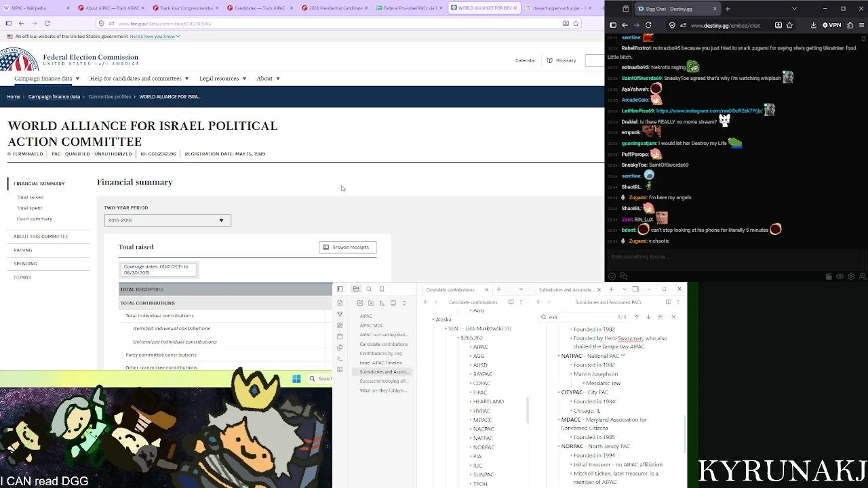Switch to the Track Your Congressmember tab

pyautogui.click(x=187, y=8)
